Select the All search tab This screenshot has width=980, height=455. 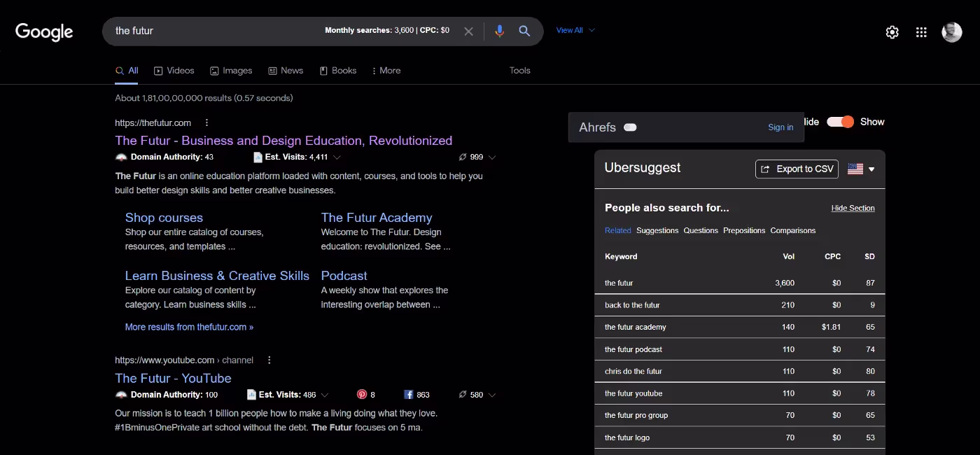(x=127, y=71)
